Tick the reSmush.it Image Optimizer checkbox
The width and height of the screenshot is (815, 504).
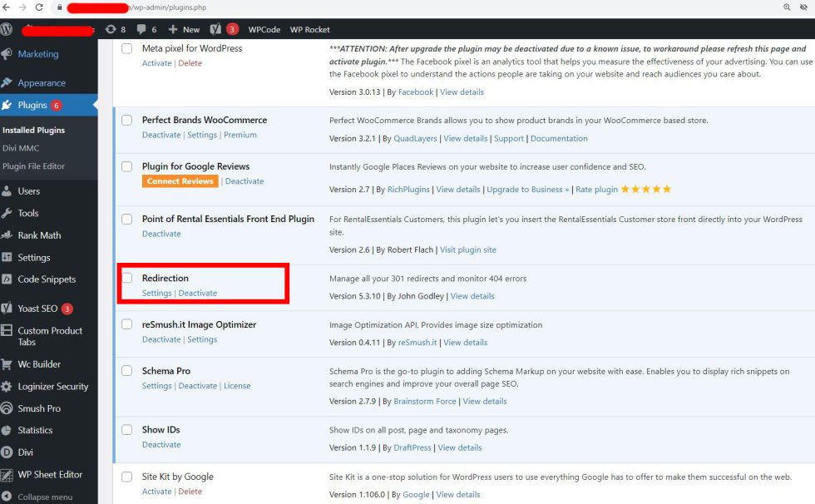coord(126,324)
